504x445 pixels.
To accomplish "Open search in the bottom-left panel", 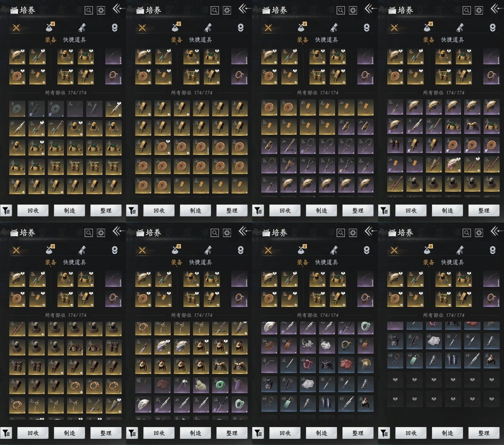I will pos(89,233).
